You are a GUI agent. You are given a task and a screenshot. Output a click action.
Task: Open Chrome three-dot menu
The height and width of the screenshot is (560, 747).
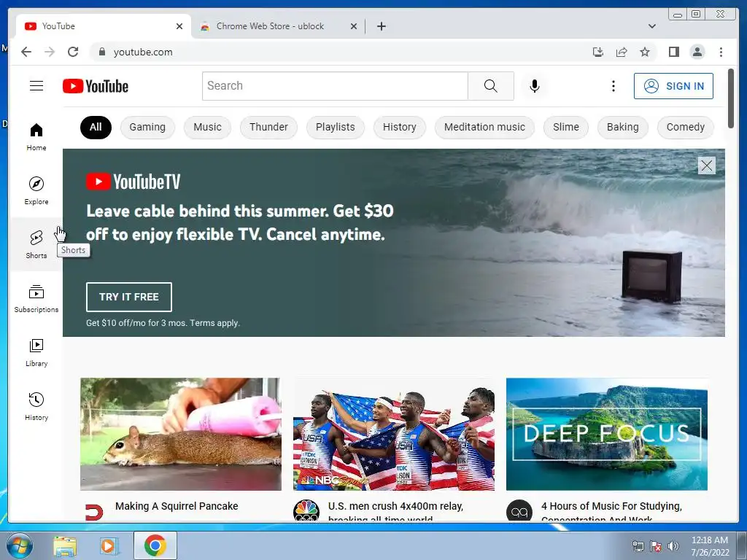[x=721, y=52]
